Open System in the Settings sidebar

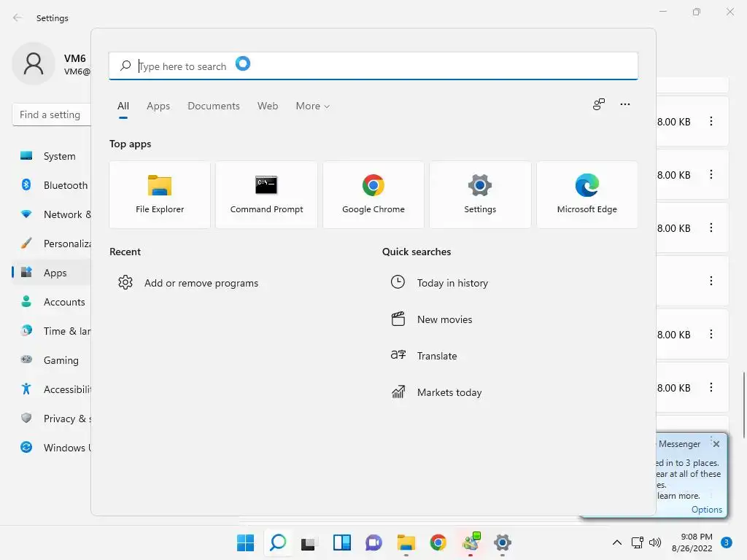(x=52, y=156)
